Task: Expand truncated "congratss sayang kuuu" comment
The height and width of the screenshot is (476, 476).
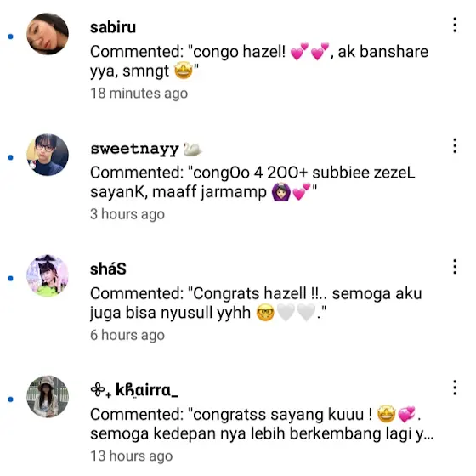Action: 262,424
